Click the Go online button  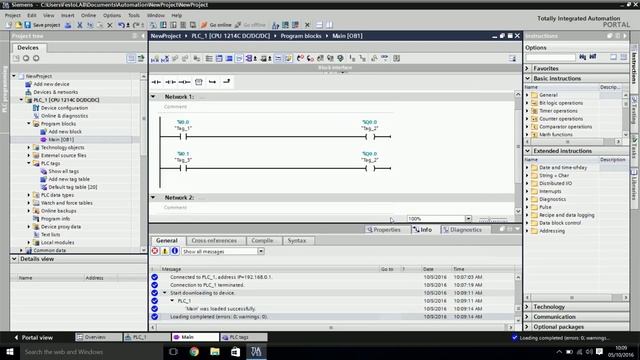(x=216, y=25)
